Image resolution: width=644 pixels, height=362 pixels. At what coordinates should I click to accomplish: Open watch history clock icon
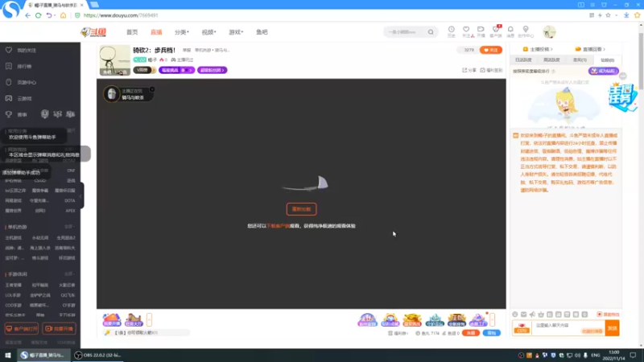click(452, 31)
